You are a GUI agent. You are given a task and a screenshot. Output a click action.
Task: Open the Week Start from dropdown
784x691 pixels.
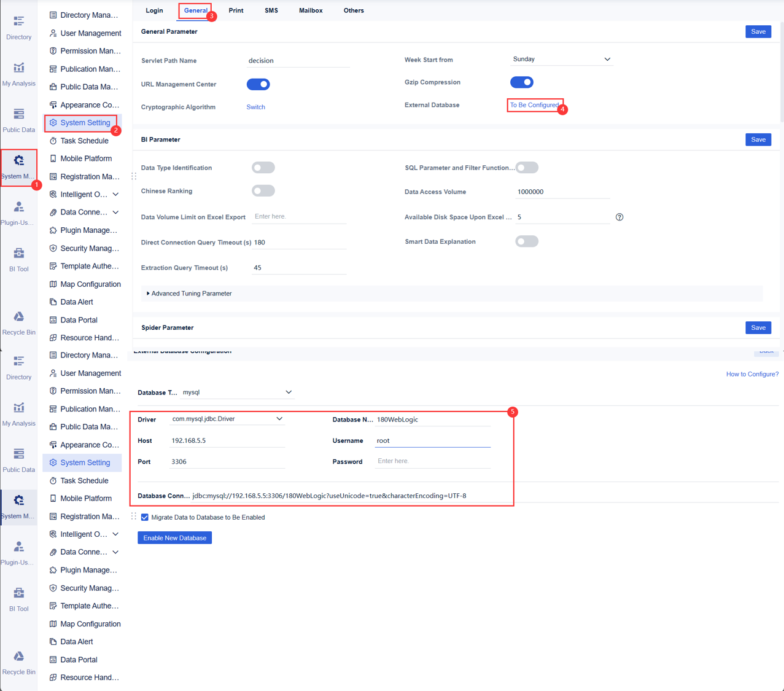point(561,59)
